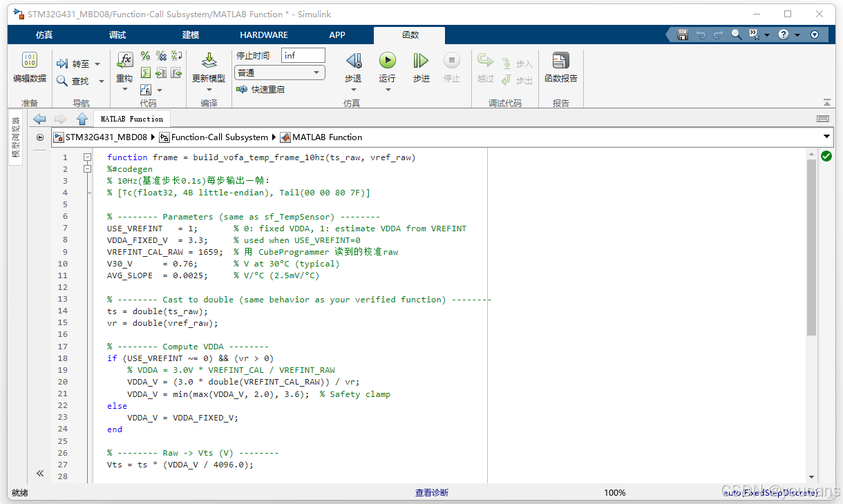Click 查看诊断 link in status bar
843x504 pixels.
432,492
